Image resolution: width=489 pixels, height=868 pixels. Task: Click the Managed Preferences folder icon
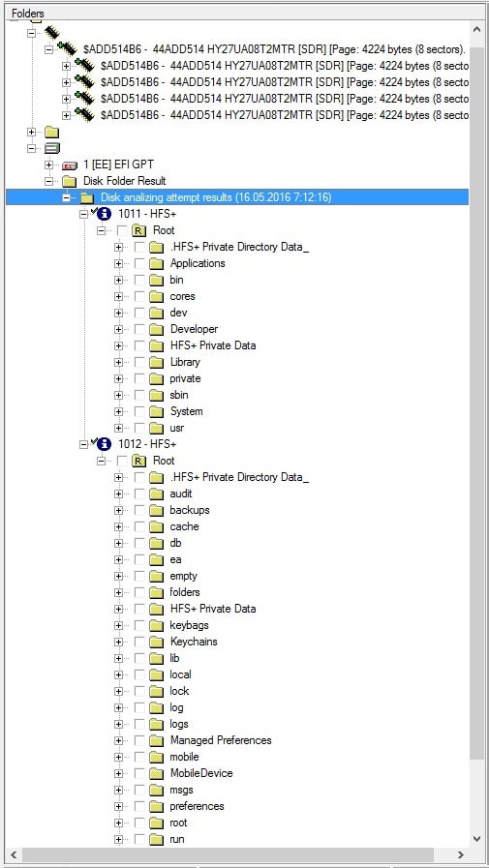click(x=157, y=740)
